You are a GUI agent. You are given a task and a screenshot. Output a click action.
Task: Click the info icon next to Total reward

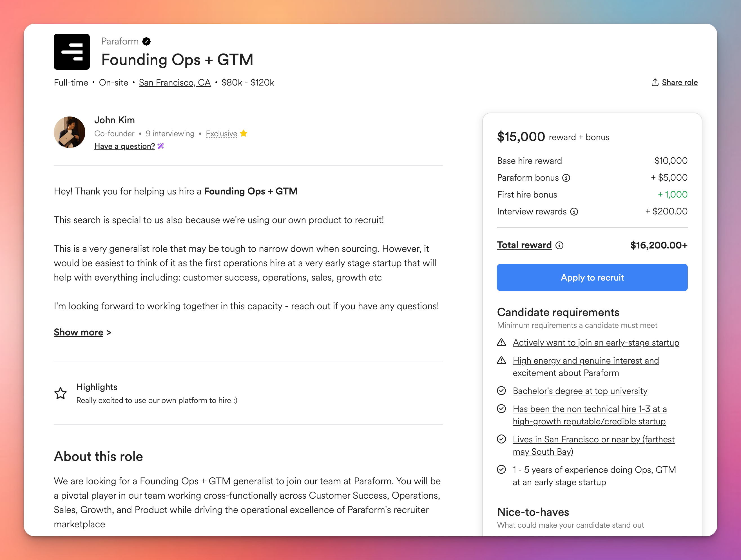(x=559, y=245)
